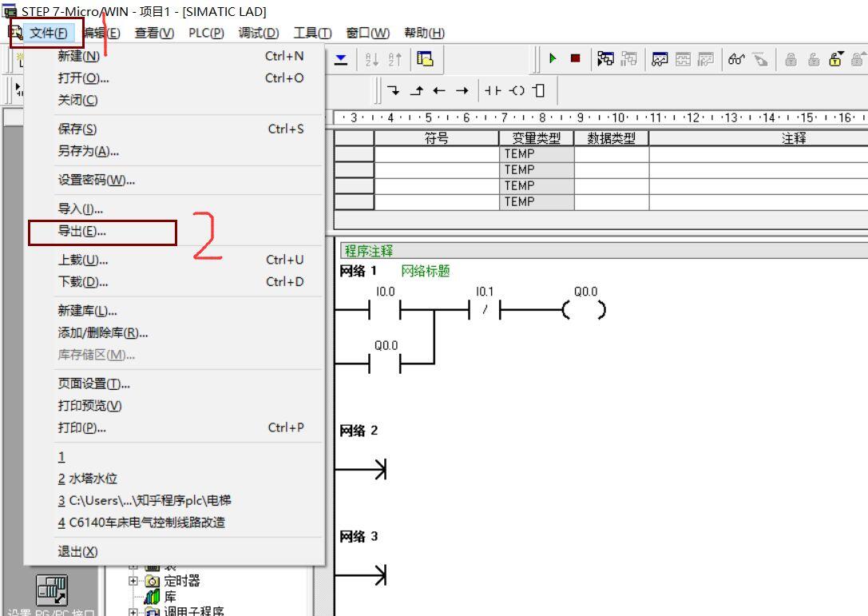Click the 程序注释 comment field
868x616 pixels.
click(x=604, y=251)
